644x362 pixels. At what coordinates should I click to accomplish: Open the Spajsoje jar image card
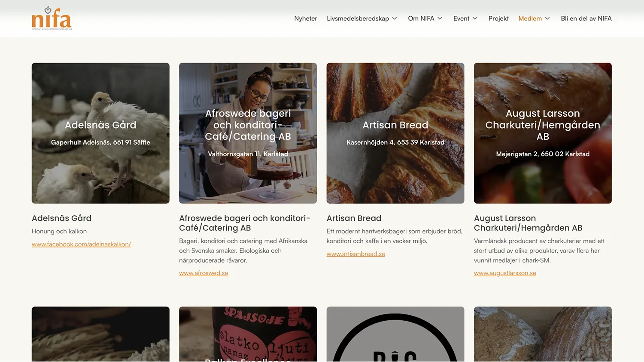248,334
